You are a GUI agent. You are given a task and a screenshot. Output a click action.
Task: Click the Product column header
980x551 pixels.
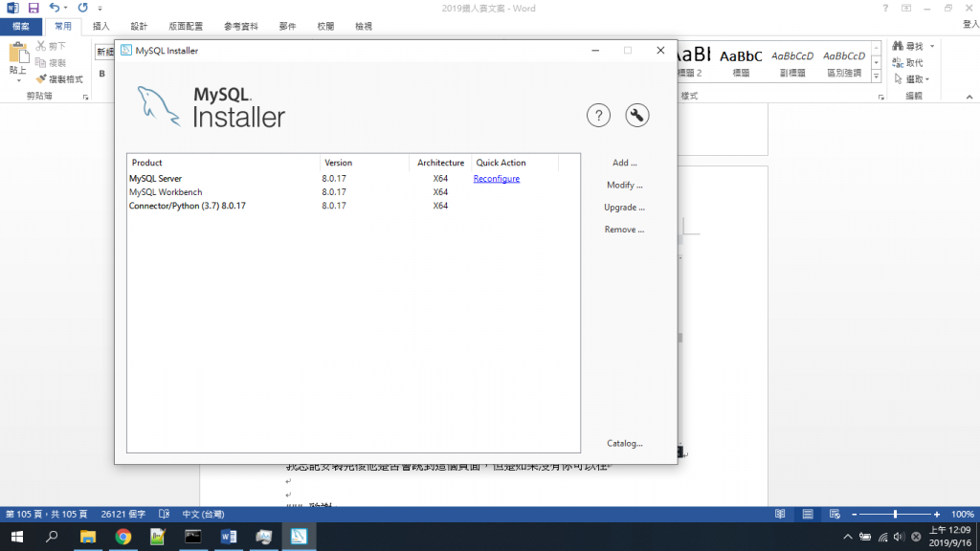click(224, 163)
